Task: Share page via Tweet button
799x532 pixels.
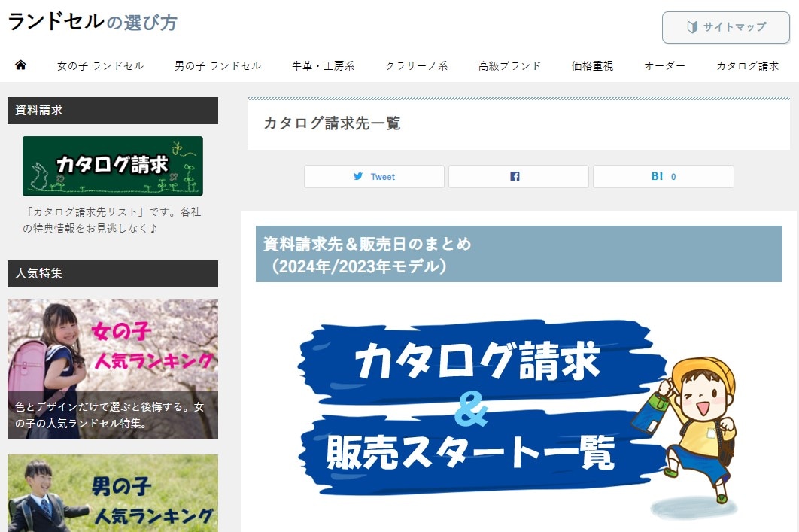Action: tap(374, 177)
